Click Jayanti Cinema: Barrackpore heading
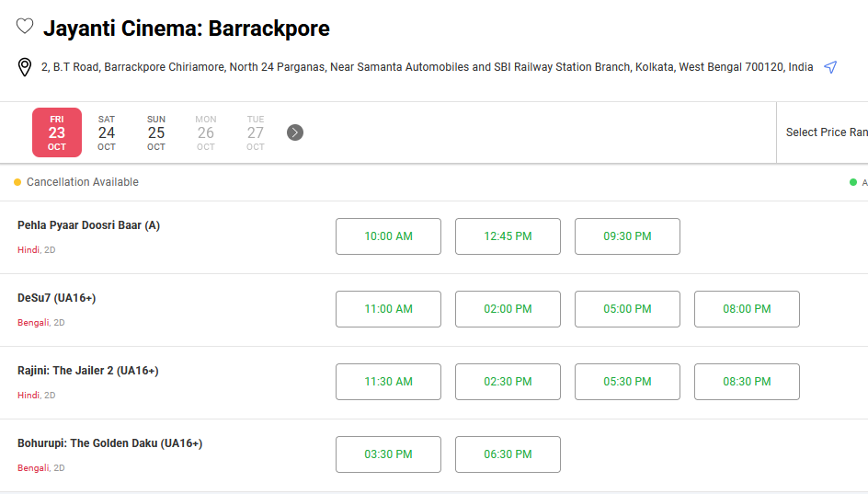 click(187, 29)
